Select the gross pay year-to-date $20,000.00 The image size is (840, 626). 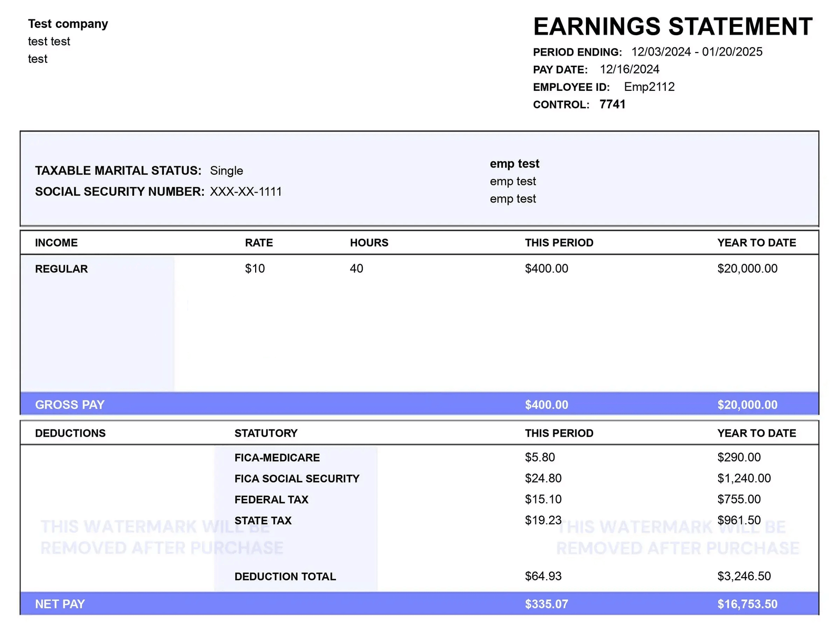click(747, 405)
